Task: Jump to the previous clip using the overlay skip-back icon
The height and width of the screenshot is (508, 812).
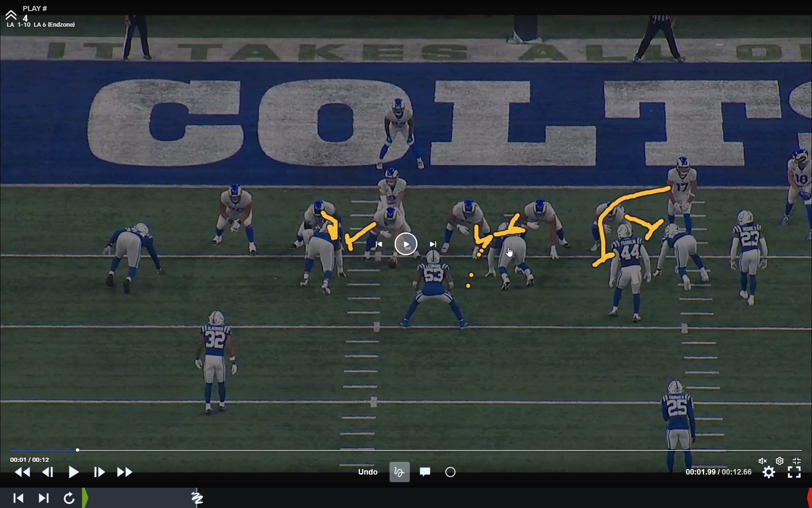Action: click(379, 244)
